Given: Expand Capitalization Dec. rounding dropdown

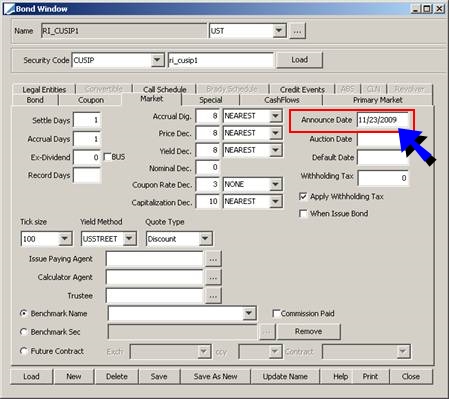Looking at the screenshot, I should [x=275, y=201].
